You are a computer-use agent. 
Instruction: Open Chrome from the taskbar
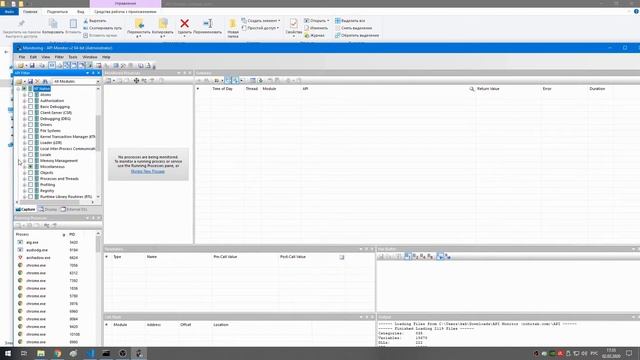57,353
